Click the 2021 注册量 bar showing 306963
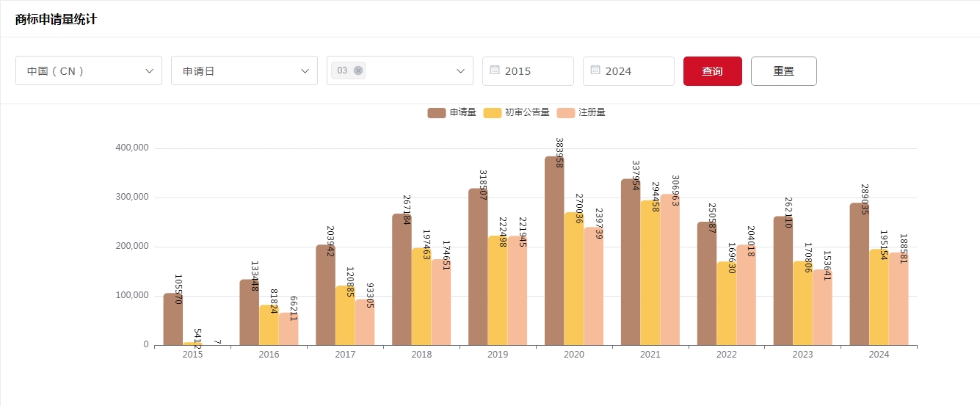 click(669, 272)
